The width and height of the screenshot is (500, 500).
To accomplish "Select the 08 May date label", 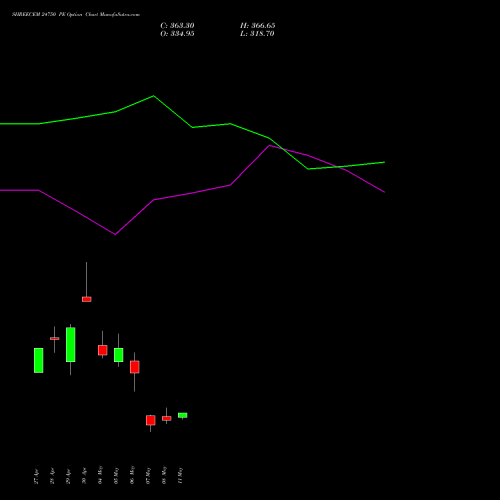I will click(164, 475).
